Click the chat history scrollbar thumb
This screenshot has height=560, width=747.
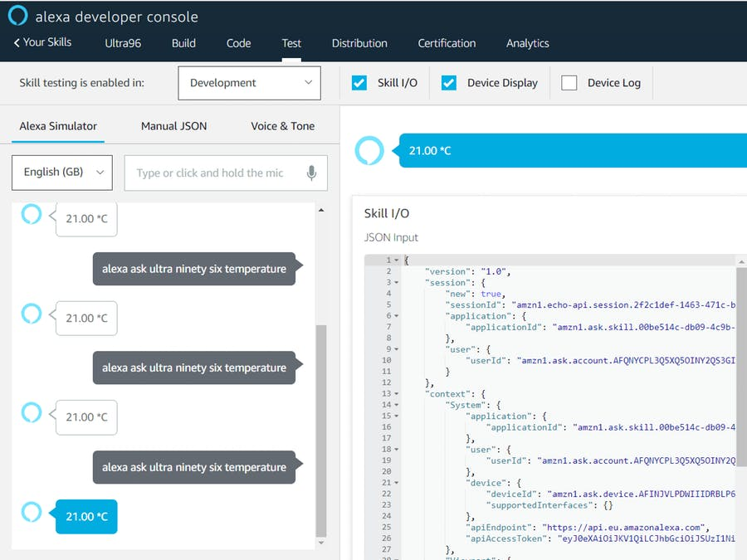[321, 431]
